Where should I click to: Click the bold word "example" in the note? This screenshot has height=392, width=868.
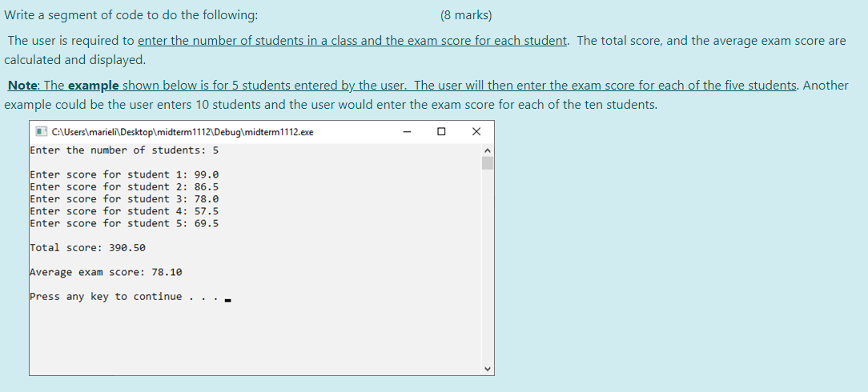94,86
